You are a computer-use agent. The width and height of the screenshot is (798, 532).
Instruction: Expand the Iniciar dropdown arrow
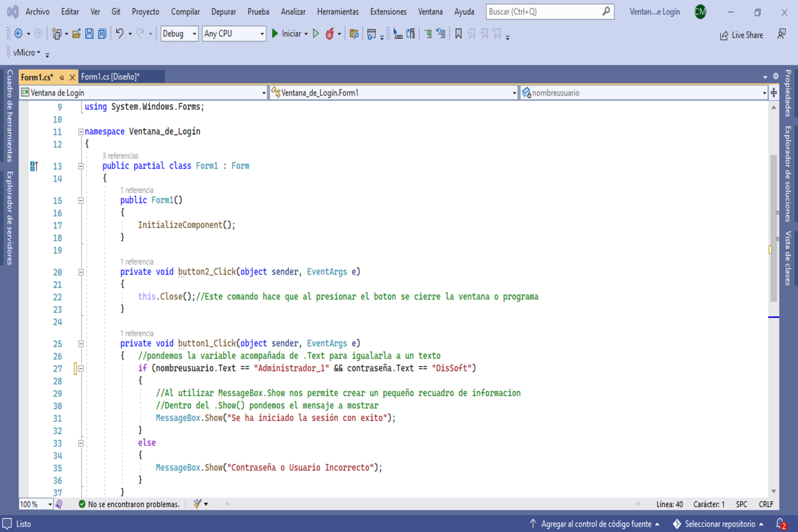(x=306, y=34)
